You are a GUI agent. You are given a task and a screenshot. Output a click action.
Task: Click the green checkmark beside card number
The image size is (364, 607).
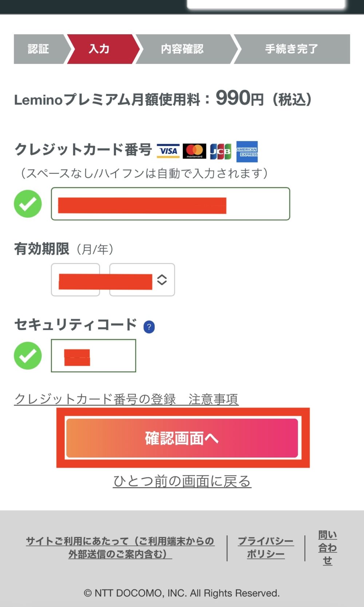tap(28, 204)
